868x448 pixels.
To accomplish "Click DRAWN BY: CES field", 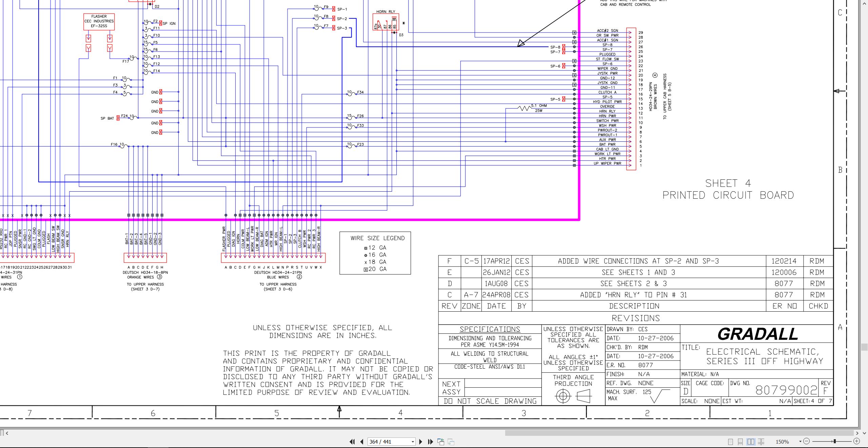I will [x=643, y=329].
